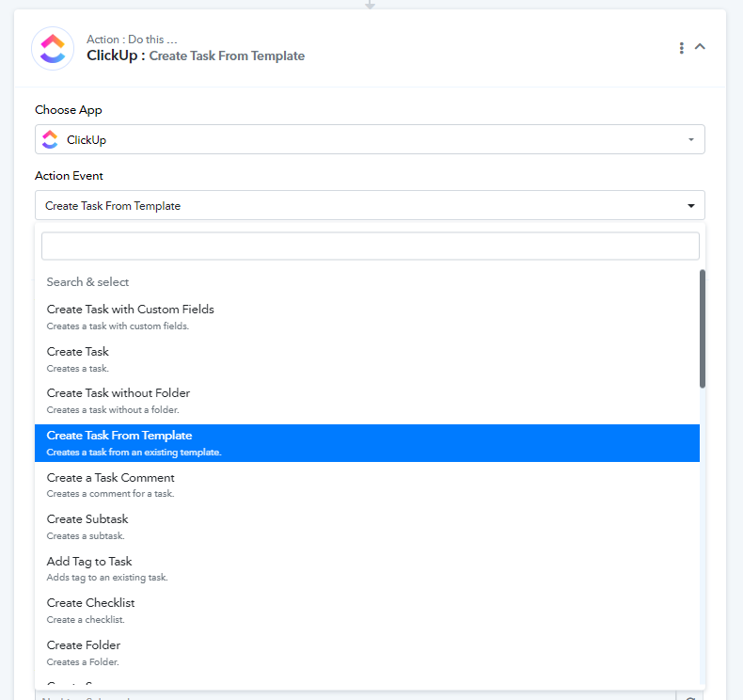Collapse the action step with chevron
The height and width of the screenshot is (700, 743).
[x=700, y=47]
